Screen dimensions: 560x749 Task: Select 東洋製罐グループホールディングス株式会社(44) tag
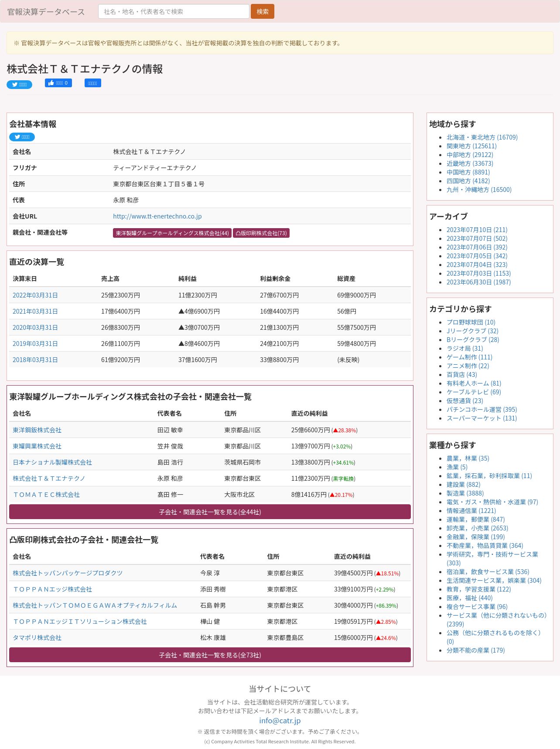172,233
